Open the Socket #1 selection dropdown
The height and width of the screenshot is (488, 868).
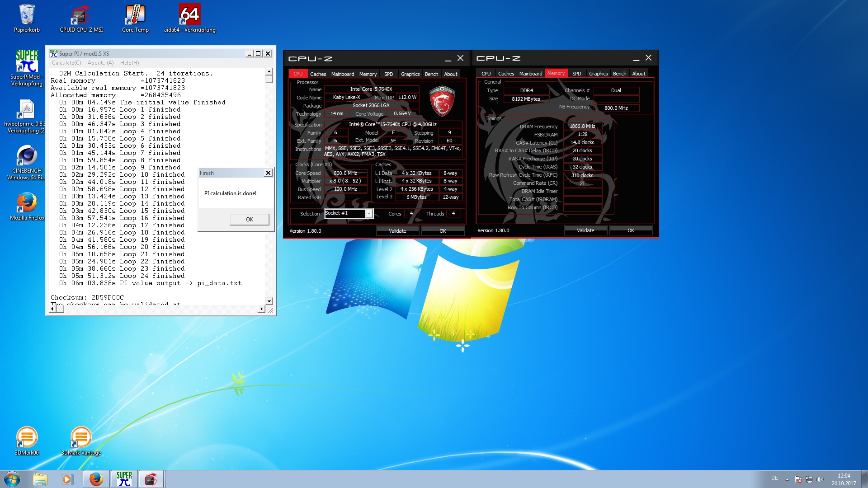click(349, 213)
